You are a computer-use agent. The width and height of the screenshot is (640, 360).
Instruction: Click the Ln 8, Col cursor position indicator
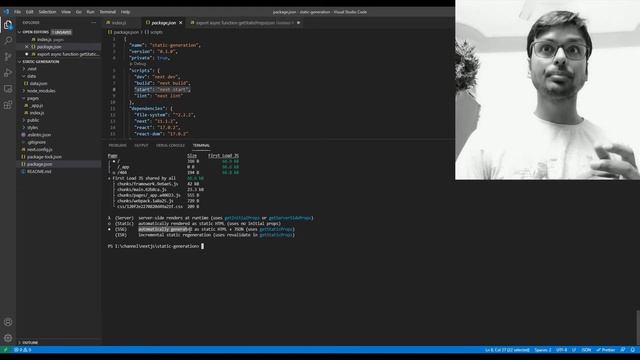click(507, 350)
